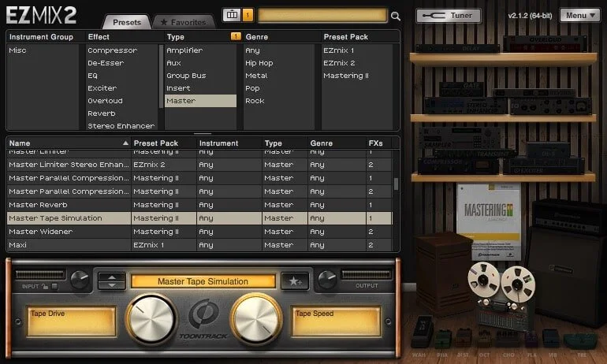607x364 pixels.
Task: Sort results by Instrument column header
Action: (x=229, y=143)
